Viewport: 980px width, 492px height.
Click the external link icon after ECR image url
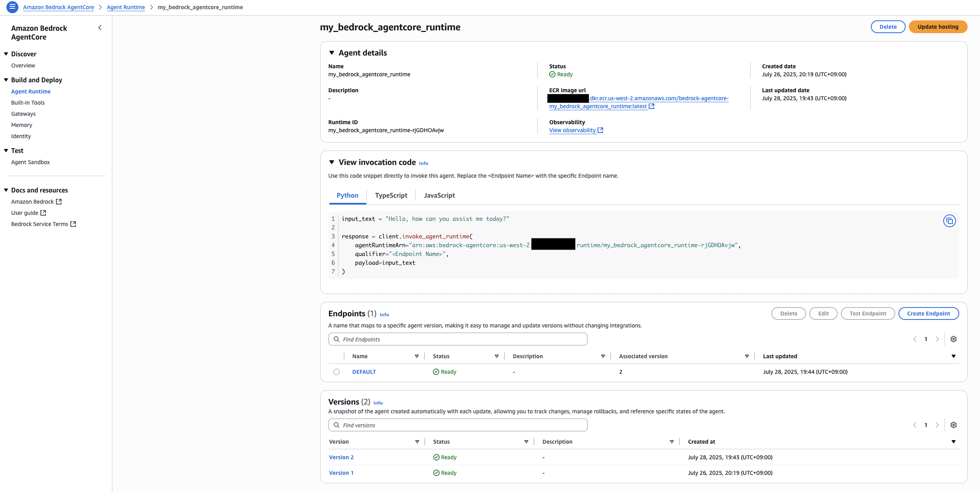point(651,106)
